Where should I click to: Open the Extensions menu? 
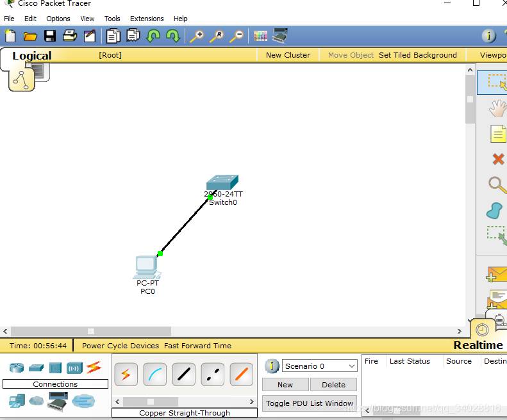147,19
